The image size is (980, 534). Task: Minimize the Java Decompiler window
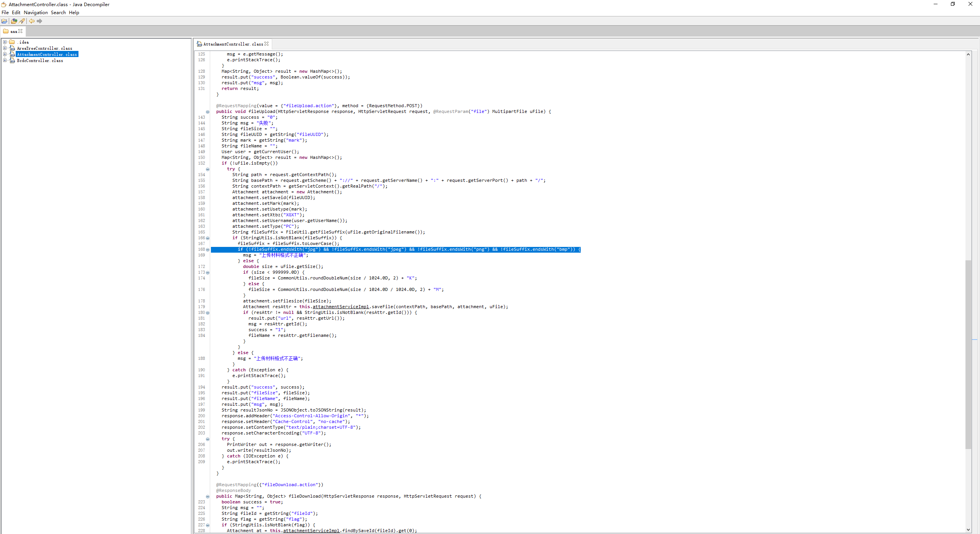936,4
